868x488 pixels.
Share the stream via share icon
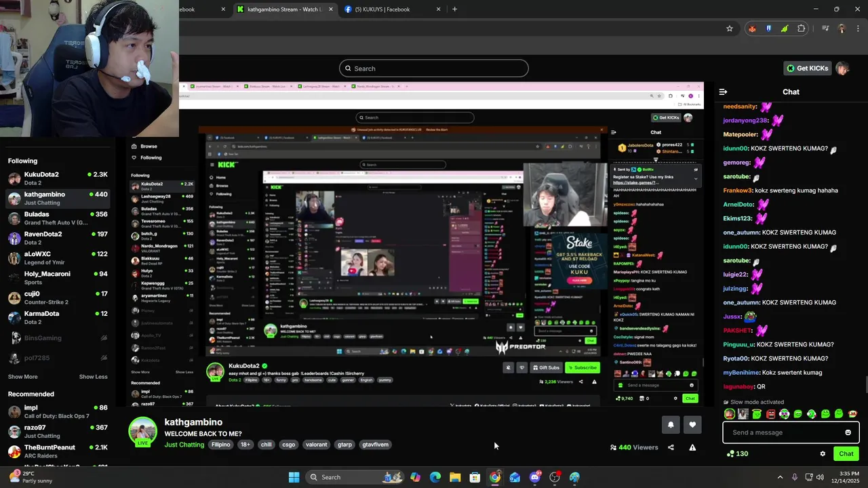[x=671, y=447]
